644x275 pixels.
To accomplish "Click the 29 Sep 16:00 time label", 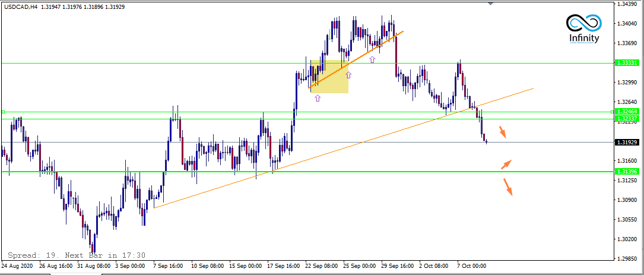I will (x=399, y=266).
